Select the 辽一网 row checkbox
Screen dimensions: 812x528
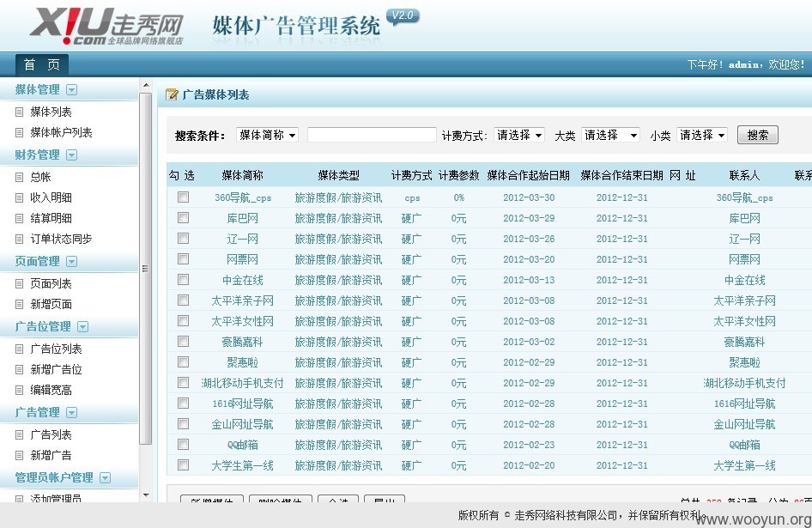point(183,239)
